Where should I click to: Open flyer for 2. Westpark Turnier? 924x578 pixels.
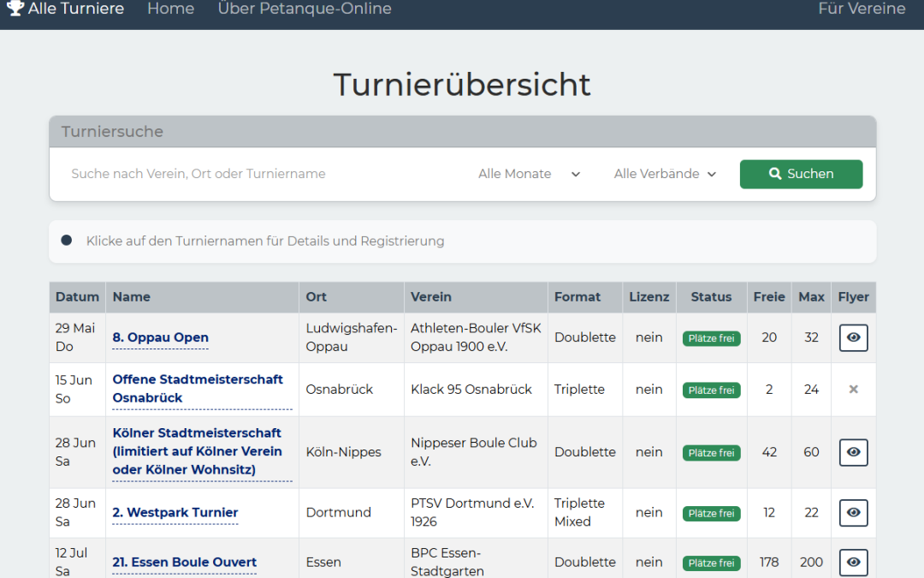(x=853, y=513)
